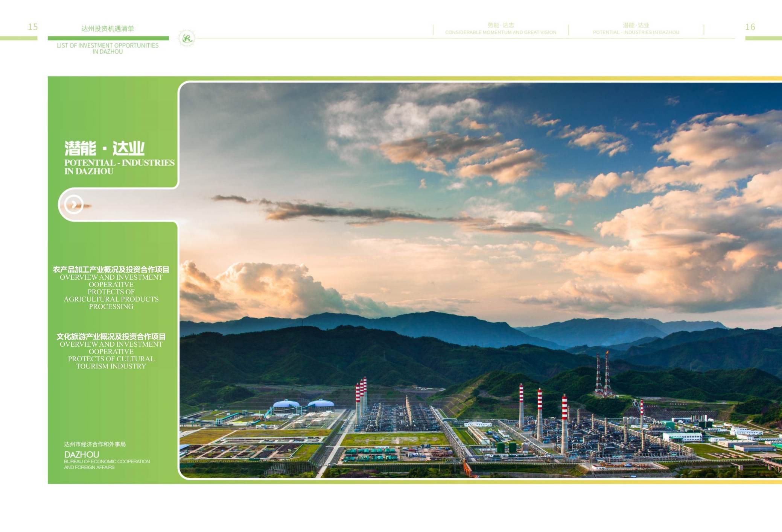Click the round green logo emblem in header
This screenshot has width=782, height=532.
point(187,38)
